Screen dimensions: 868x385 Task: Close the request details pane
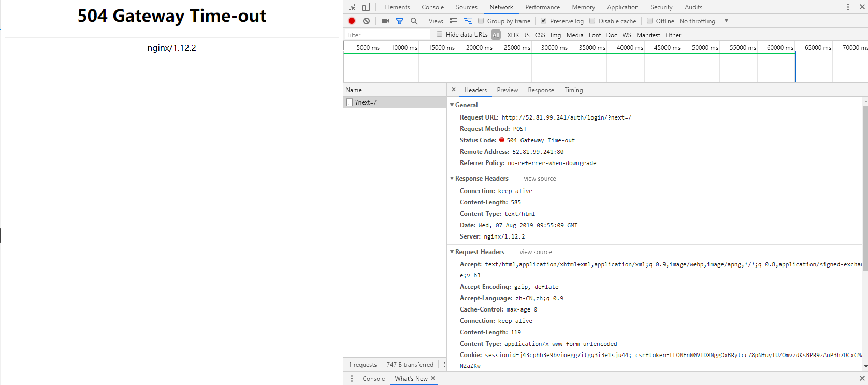454,90
